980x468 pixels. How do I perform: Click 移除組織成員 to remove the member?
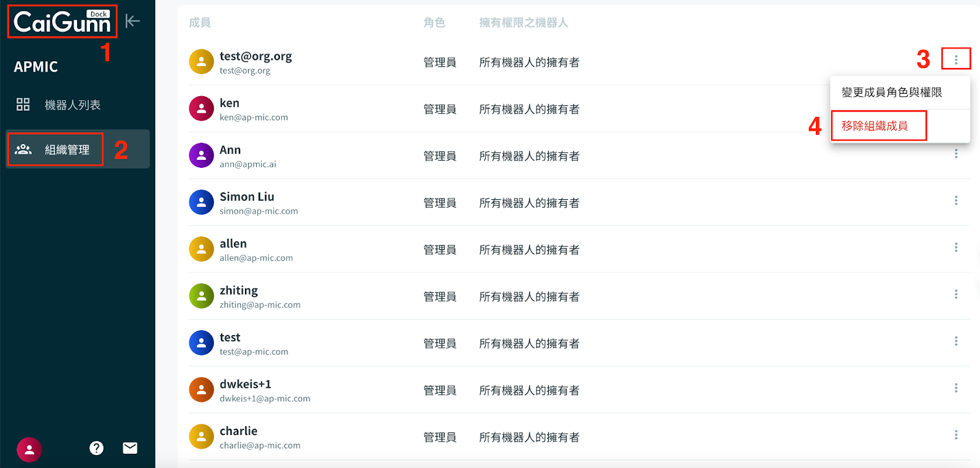875,126
